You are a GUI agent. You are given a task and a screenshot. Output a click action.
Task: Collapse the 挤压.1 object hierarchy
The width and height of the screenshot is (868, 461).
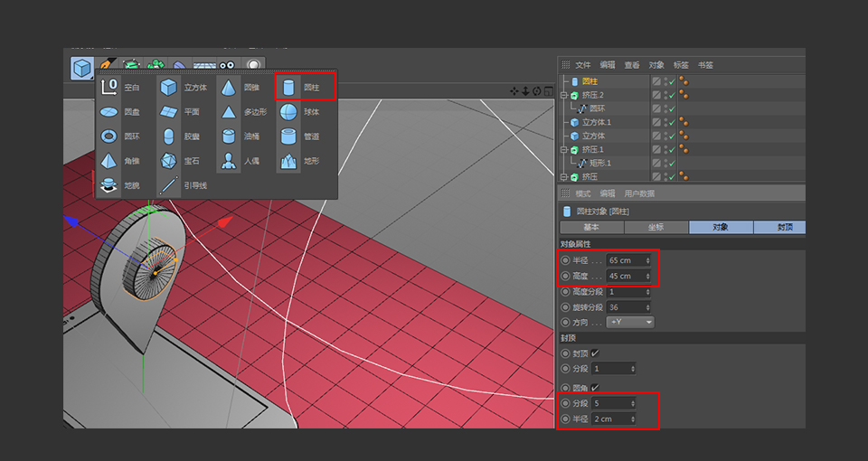[563, 149]
